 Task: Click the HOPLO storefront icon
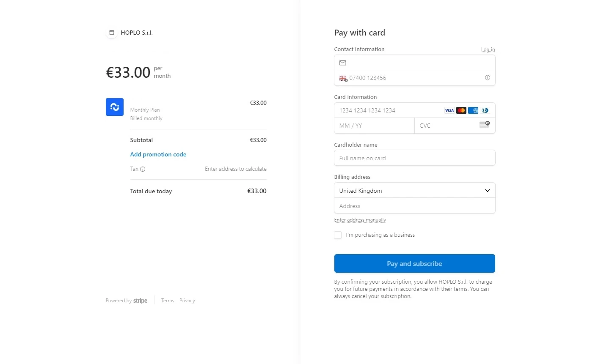(x=112, y=33)
